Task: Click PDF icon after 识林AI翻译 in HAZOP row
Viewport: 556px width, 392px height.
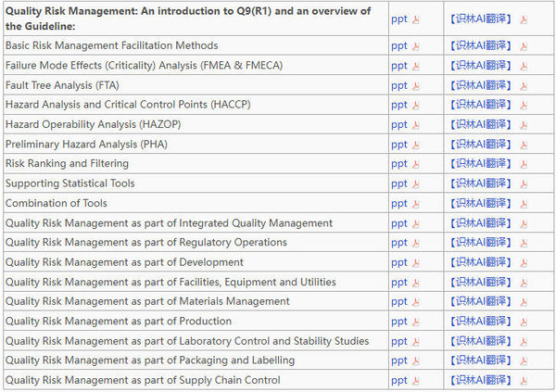Action: [x=524, y=125]
